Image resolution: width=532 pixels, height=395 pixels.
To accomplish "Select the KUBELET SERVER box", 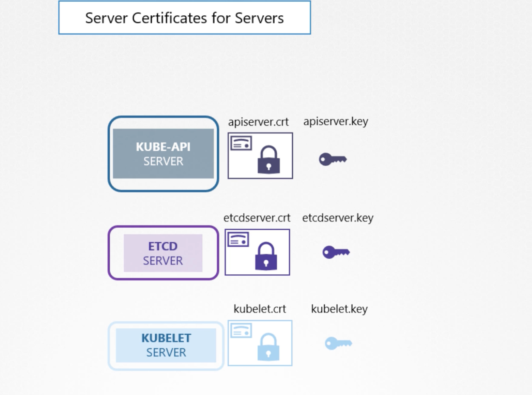I will coord(166,346).
